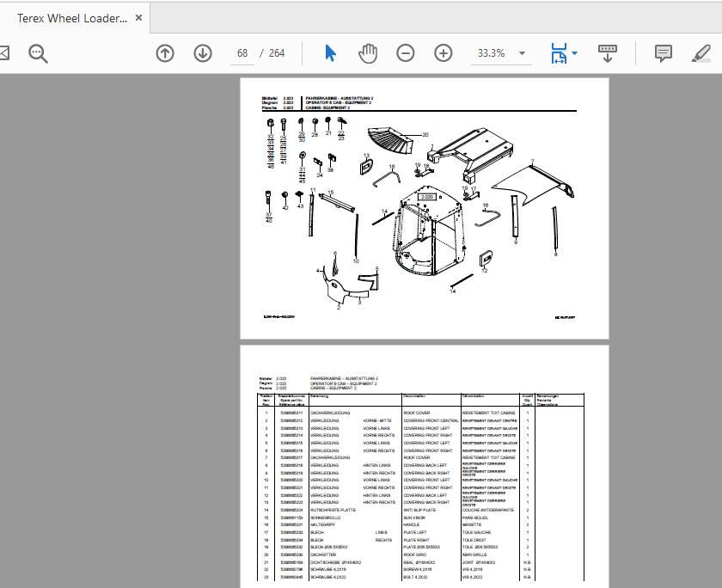
Task: Select the text selection arrow tool
Action: (329, 52)
